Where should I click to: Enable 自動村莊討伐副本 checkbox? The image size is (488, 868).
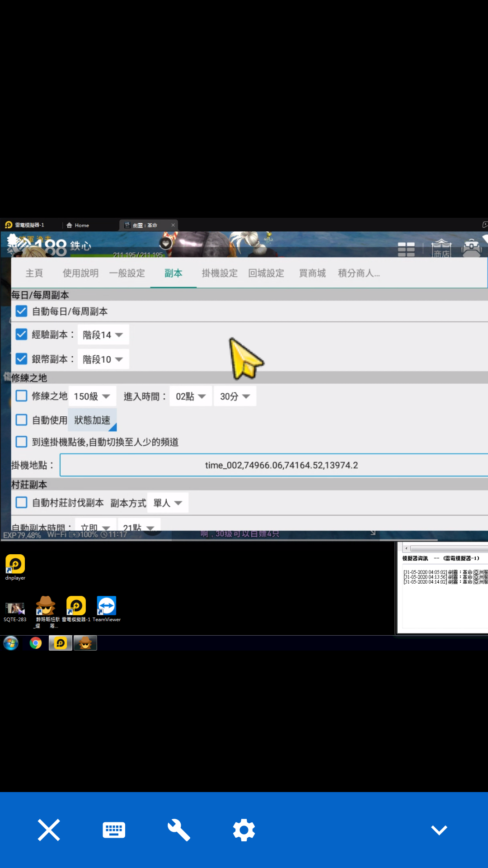pos(21,502)
